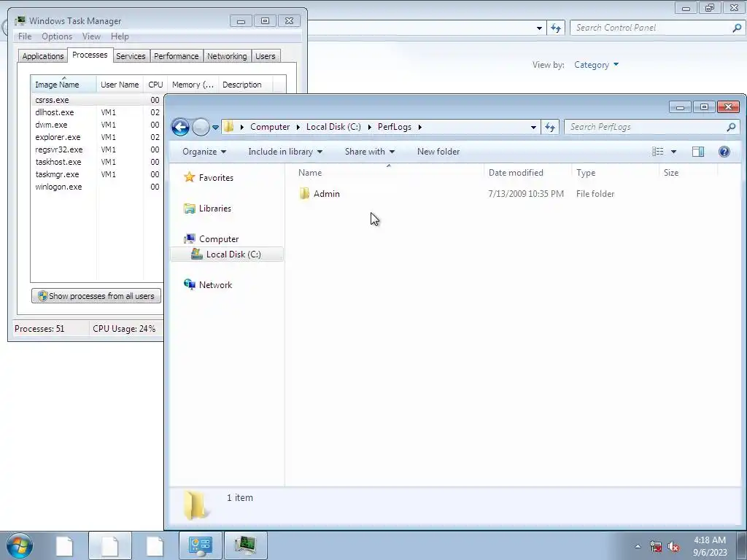Select the Admin folder
Image resolution: width=747 pixels, height=560 pixels.
[327, 194]
